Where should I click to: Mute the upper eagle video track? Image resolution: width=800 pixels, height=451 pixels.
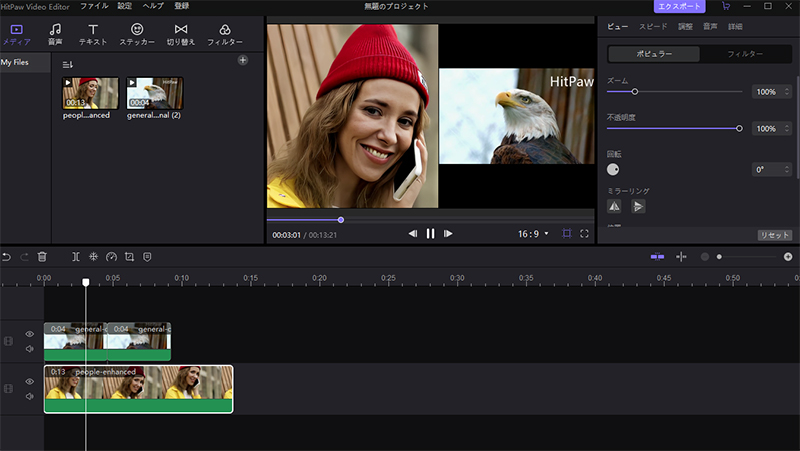tap(30, 349)
